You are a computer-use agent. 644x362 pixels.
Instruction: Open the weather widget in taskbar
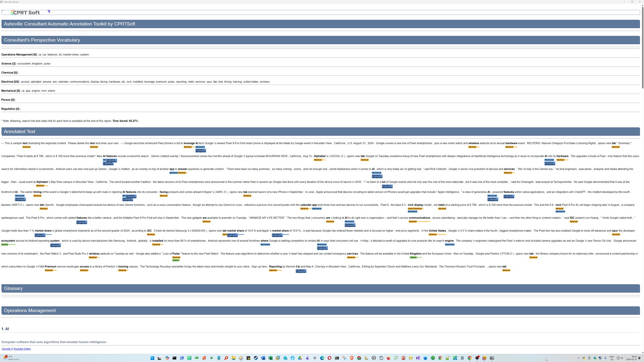point(12,358)
